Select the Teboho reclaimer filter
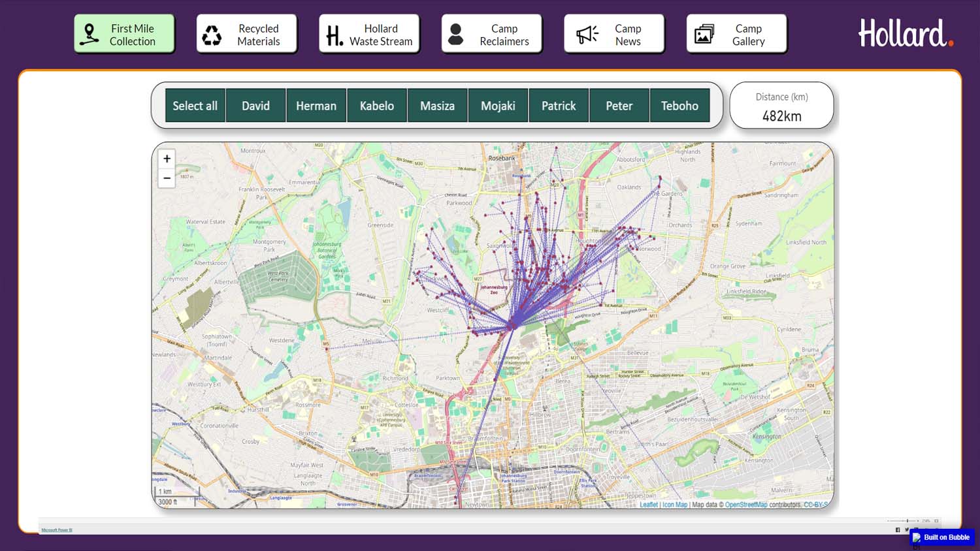The height and width of the screenshot is (551, 980). pos(679,106)
